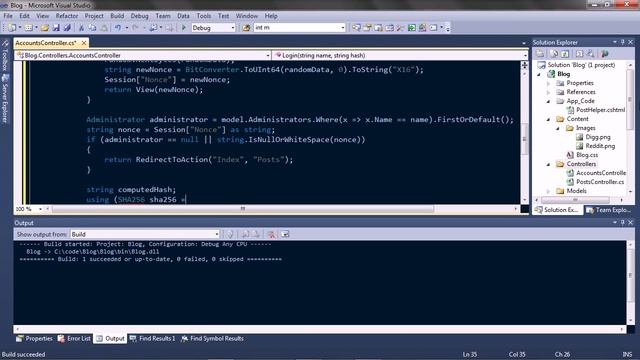Select PostHelper.cshtml in Solution Explorer
The image size is (640, 360).
pyautogui.click(x=600, y=110)
